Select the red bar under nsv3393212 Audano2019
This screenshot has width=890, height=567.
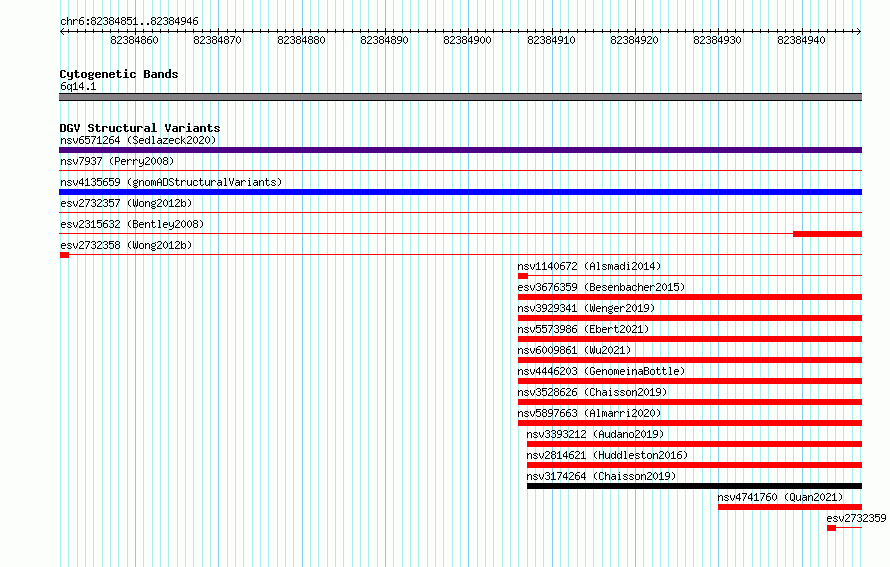point(694,444)
